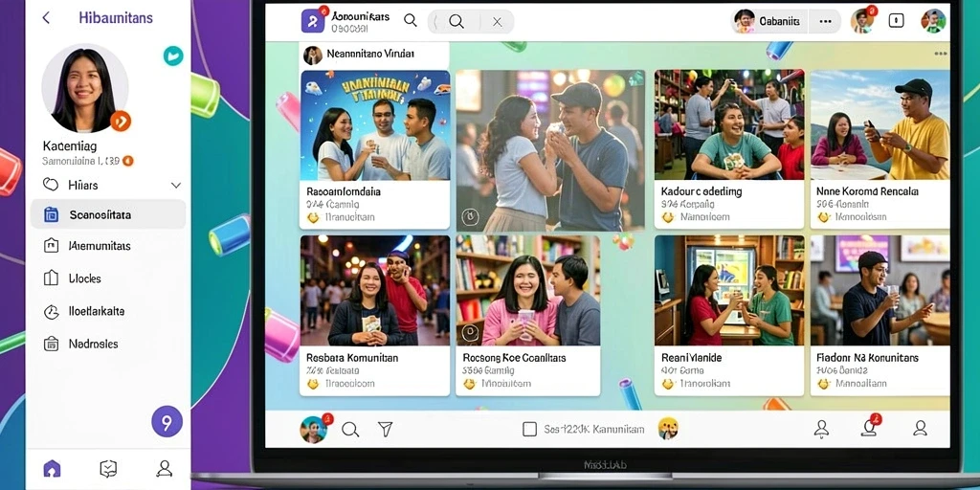This screenshot has width=980, height=490.
Task: Click the purple app logo in laptop header
Action: click(313, 21)
